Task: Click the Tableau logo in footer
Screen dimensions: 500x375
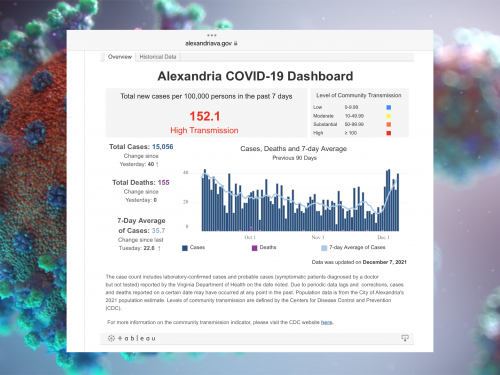Action: pos(132,338)
